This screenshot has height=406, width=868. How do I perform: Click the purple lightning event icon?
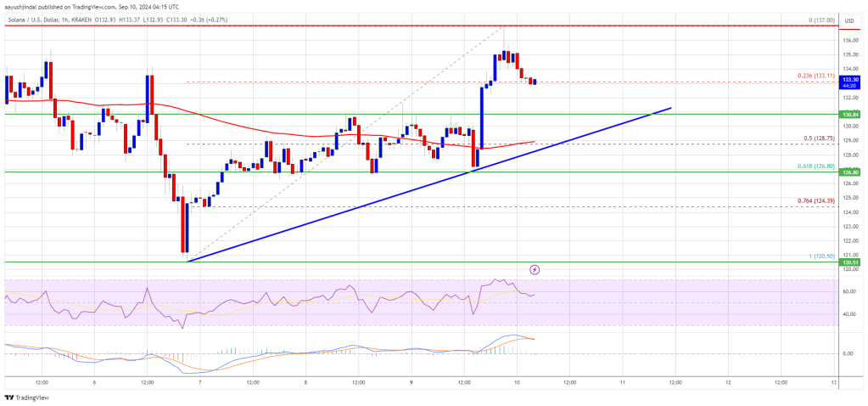(535, 270)
